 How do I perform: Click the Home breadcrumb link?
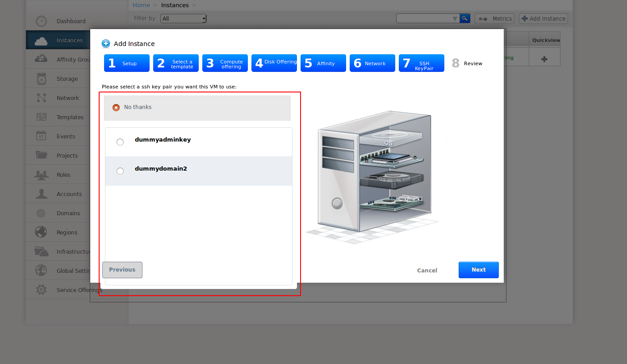pyautogui.click(x=141, y=5)
